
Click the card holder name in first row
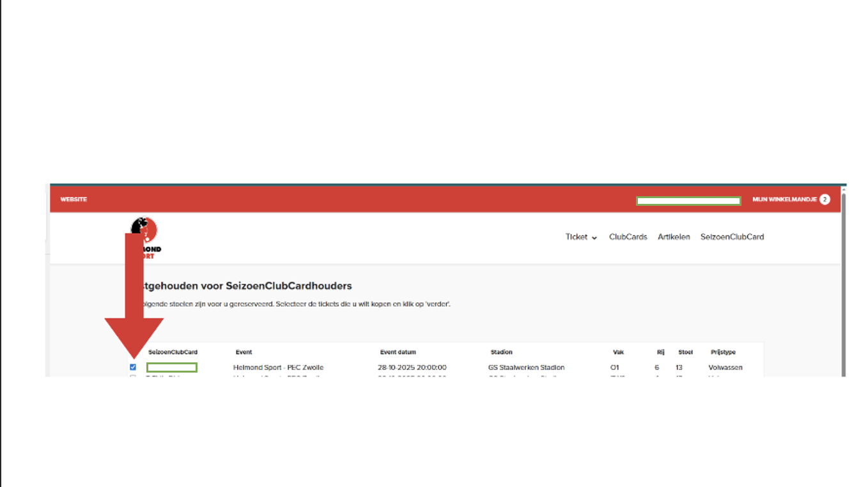pyautogui.click(x=172, y=367)
